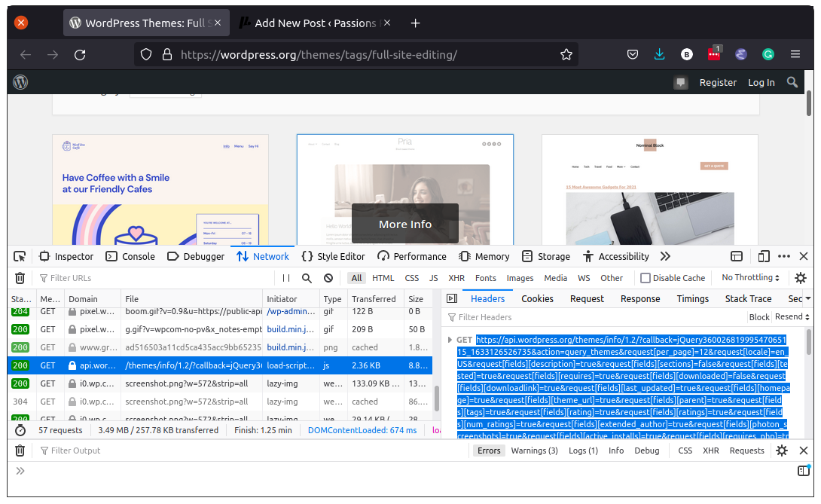This screenshot has width=821, height=504.
Task: Clear console output with trash icon
Action: (20, 451)
